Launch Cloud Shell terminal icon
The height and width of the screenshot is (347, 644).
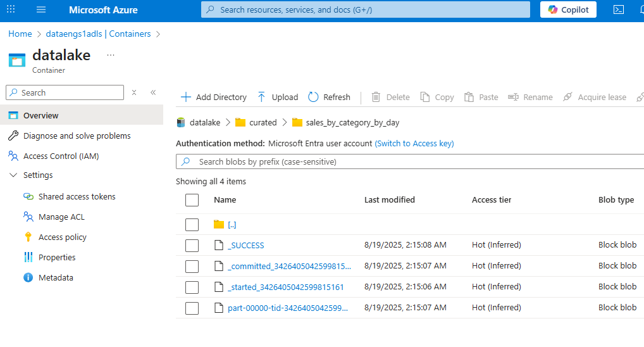(619, 9)
